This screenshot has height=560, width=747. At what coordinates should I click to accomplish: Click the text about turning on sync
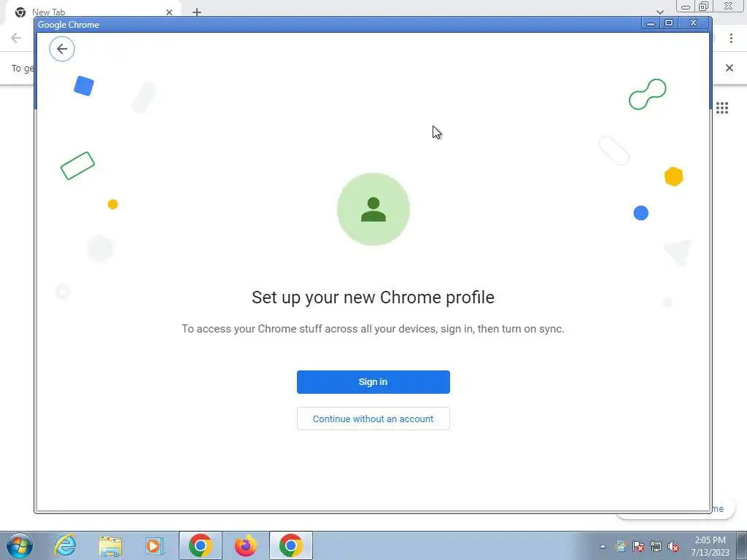pyautogui.click(x=373, y=329)
